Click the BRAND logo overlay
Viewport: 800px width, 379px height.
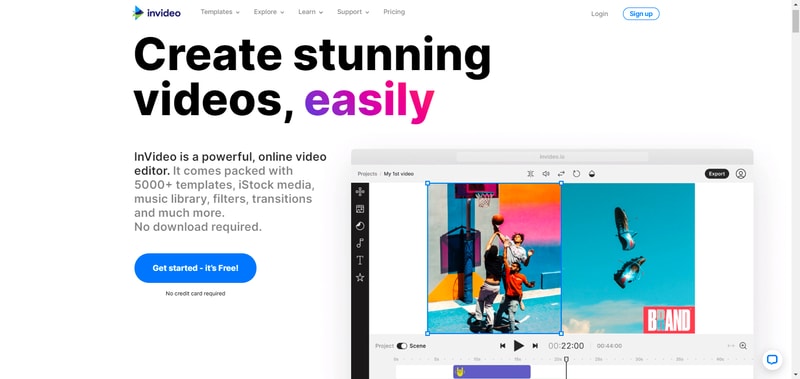[x=669, y=320]
